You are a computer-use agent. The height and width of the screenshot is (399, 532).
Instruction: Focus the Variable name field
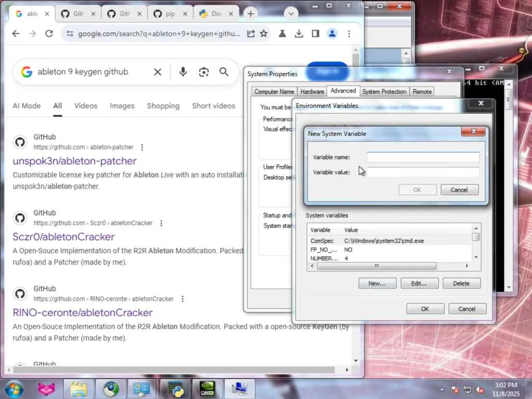click(x=423, y=157)
